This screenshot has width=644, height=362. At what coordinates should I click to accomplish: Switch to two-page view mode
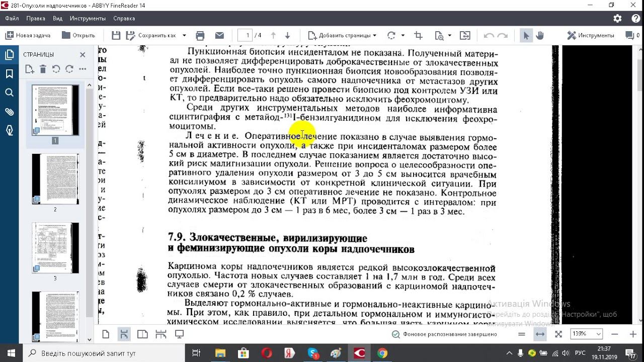coord(142,334)
